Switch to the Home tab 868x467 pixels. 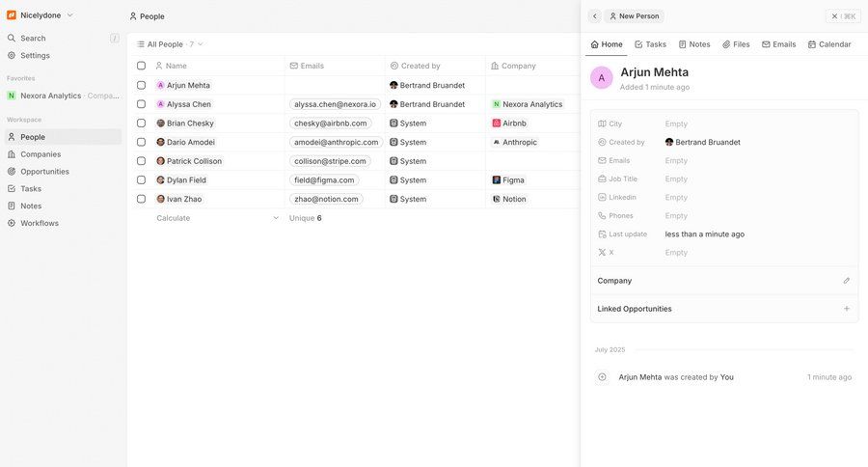607,44
